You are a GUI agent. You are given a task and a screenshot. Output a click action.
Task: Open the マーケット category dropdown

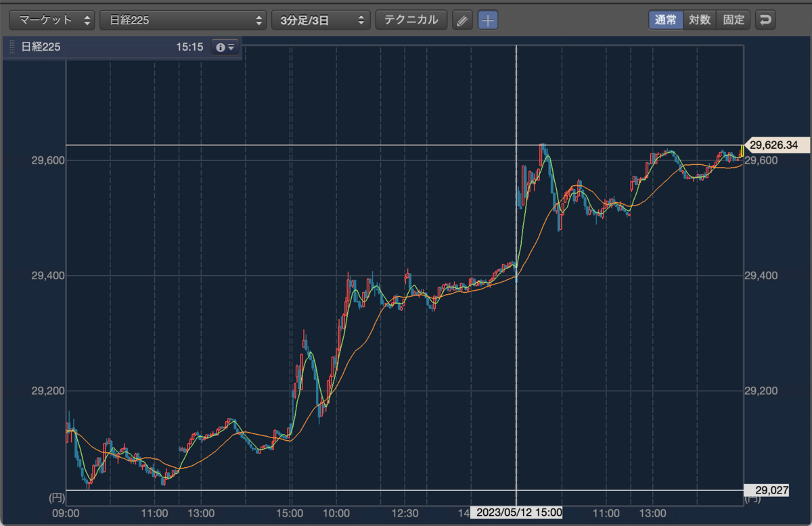pos(51,20)
